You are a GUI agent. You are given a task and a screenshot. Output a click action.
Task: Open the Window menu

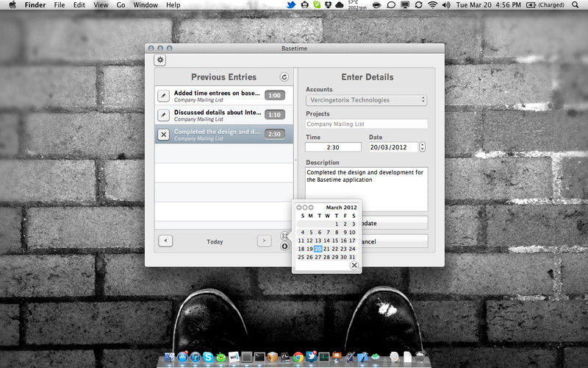pyautogui.click(x=146, y=5)
